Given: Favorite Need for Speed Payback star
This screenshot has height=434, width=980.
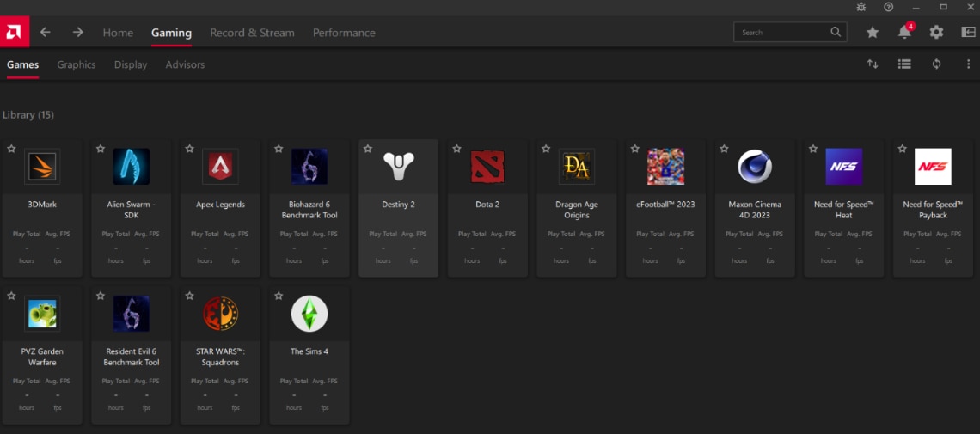Looking at the screenshot, I should pos(902,149).
